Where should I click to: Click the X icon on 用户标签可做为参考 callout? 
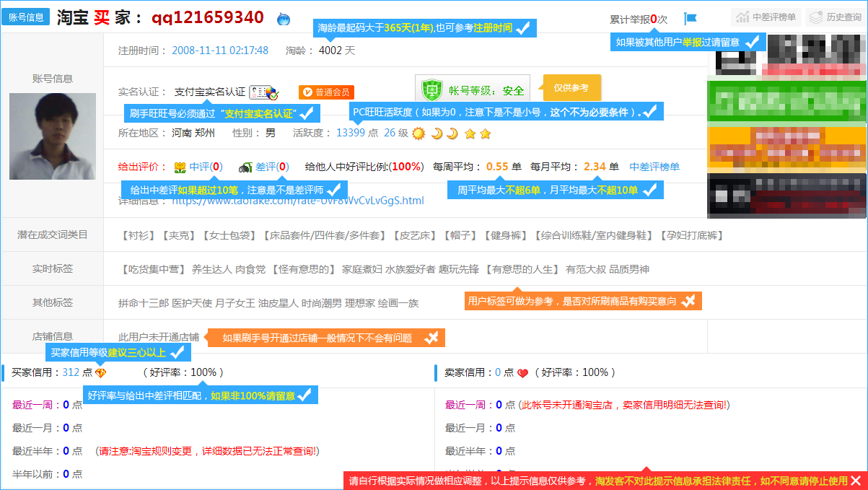coord(688,302)
